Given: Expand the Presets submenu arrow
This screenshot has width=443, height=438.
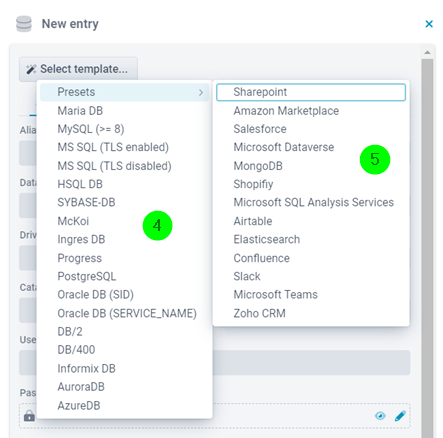Looking at the screenshot, I should (x=201, y=92).
